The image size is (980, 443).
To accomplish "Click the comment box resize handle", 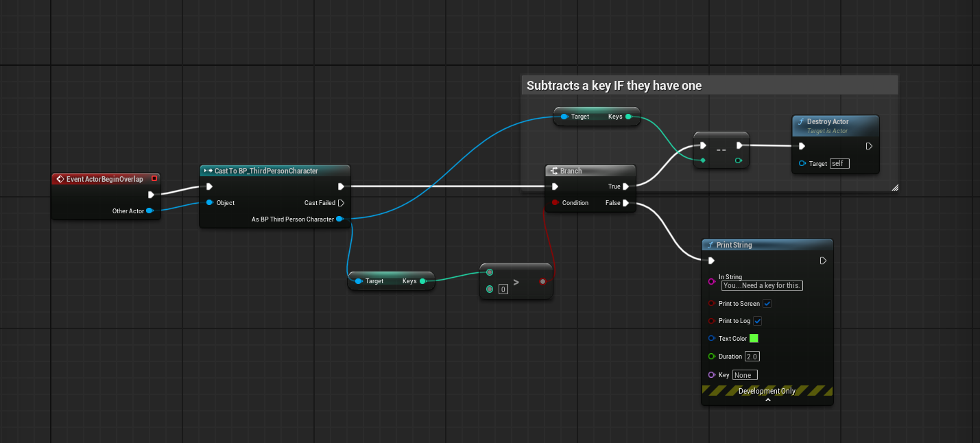I will 894,187.
